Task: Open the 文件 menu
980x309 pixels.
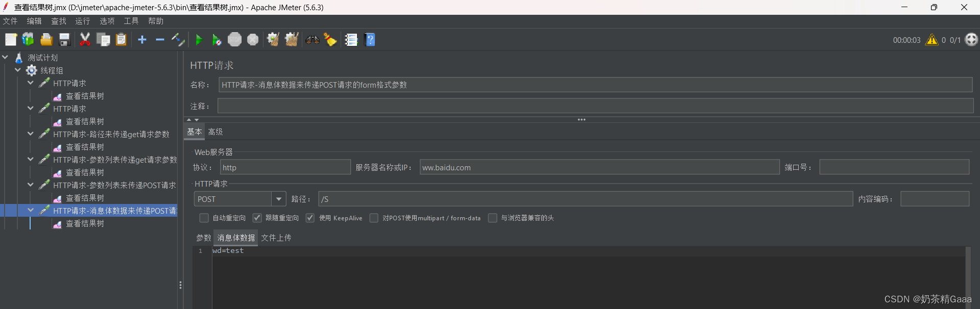Action: tap(10, 21)
